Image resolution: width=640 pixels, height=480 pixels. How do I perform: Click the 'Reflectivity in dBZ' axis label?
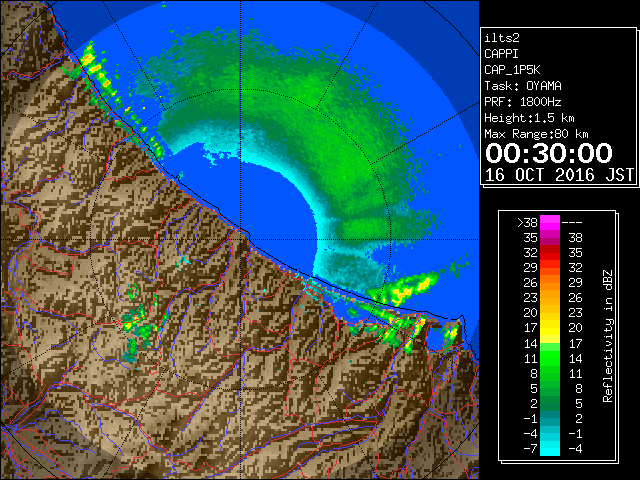coord(608,336)
